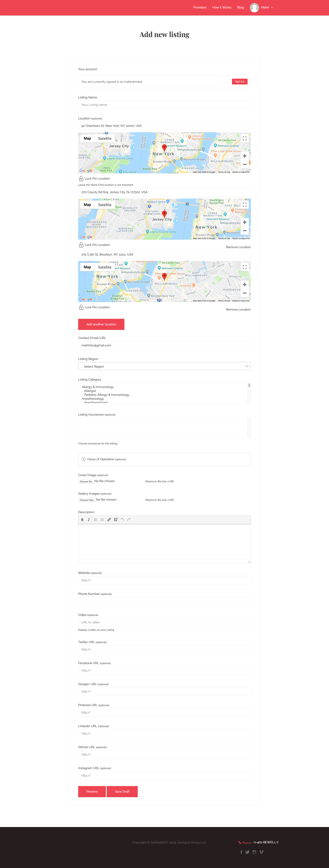Viewport: 329px width, 868px height.
Task: Select Map view on the Chambers St map
Action: click(x=87, y=139)
